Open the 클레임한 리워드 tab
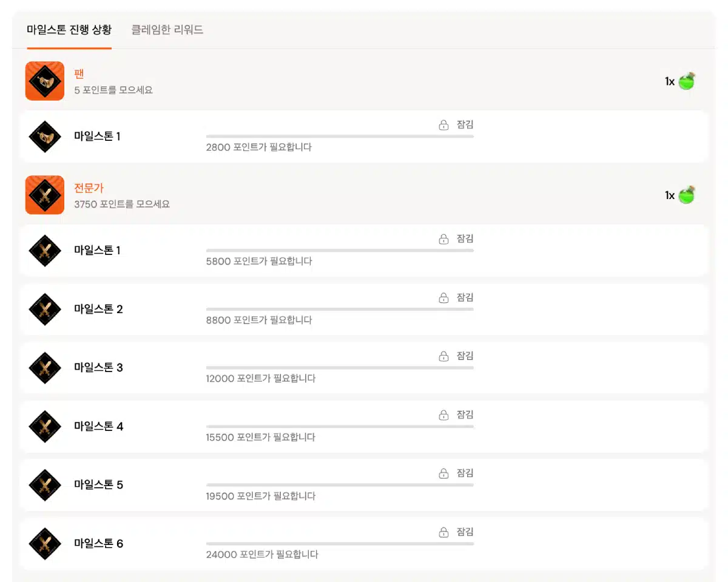The height and width of the screenshot is (582, 728). (167, 30)
